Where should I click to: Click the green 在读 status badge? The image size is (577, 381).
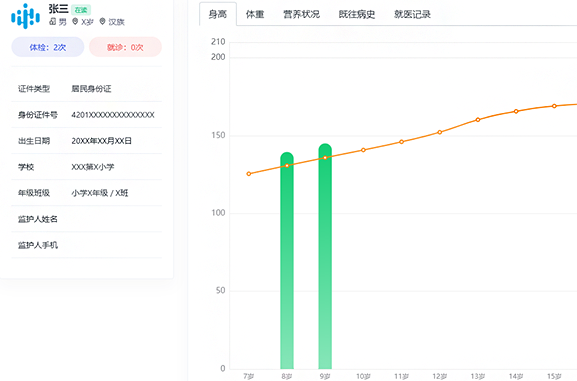[x=81, y=10]
